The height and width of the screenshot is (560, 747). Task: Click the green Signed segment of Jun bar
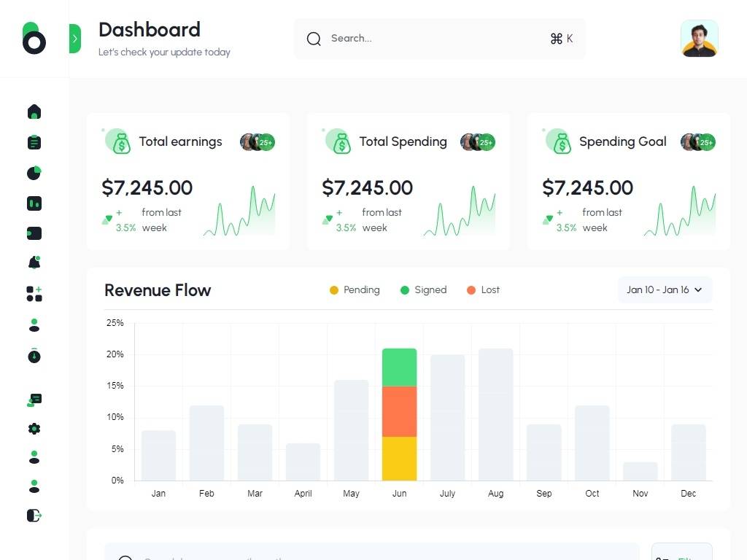[399, 367]
